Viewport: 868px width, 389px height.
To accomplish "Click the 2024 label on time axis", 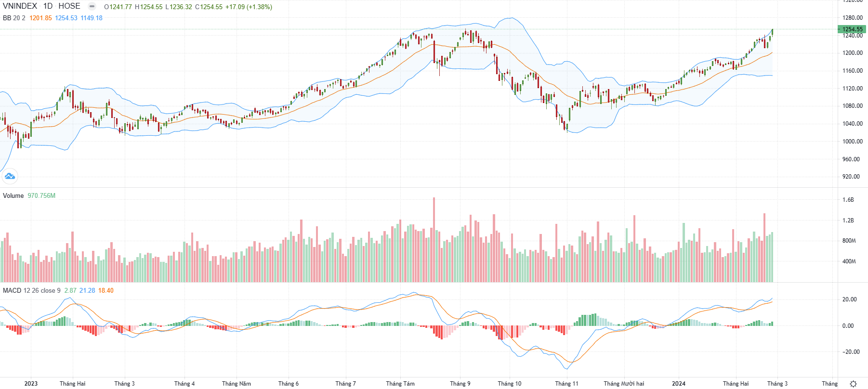I will 679,384.
